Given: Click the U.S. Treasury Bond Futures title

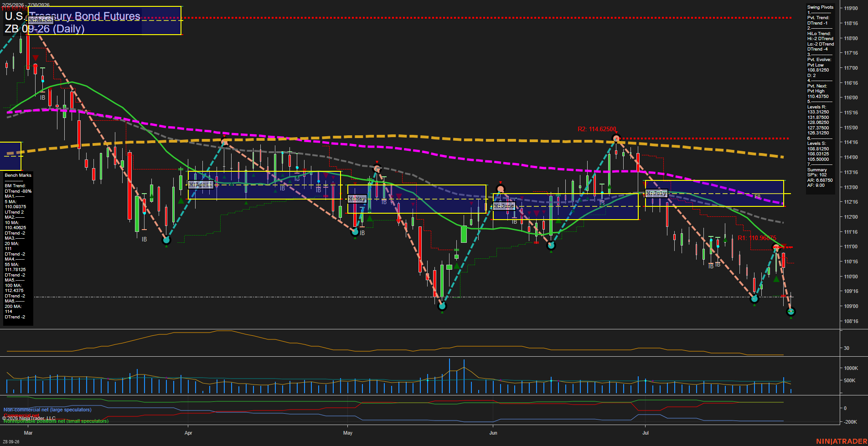Looking at the screenshot, I should 72,16.
